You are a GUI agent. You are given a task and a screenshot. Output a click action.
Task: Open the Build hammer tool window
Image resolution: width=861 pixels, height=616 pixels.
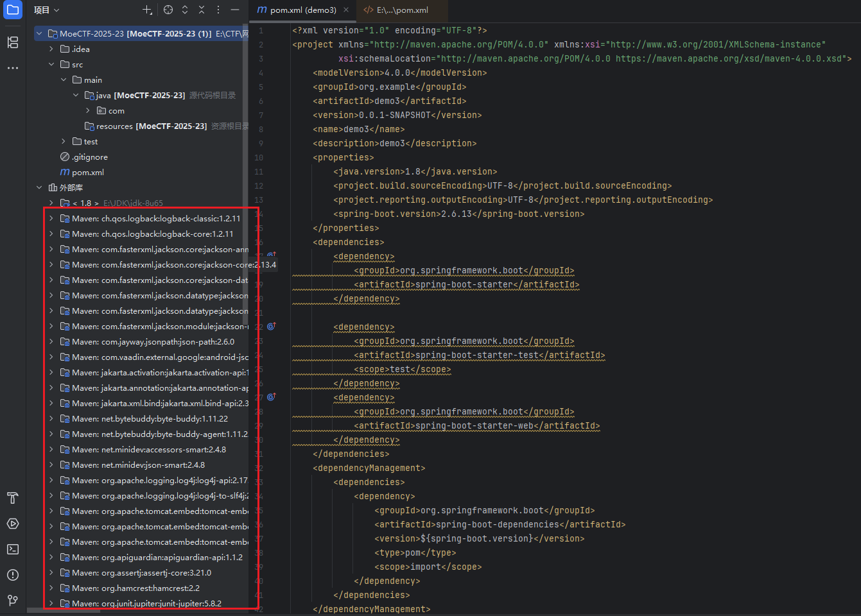pyautogui.click(x=13, y=498)
